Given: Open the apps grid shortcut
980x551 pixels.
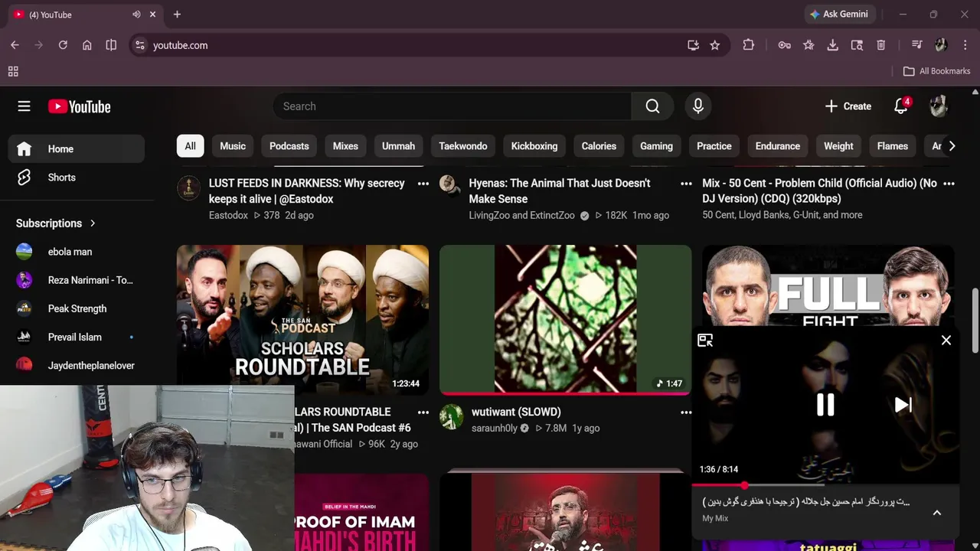Looking at the screenshot, I should pos(13,71).
